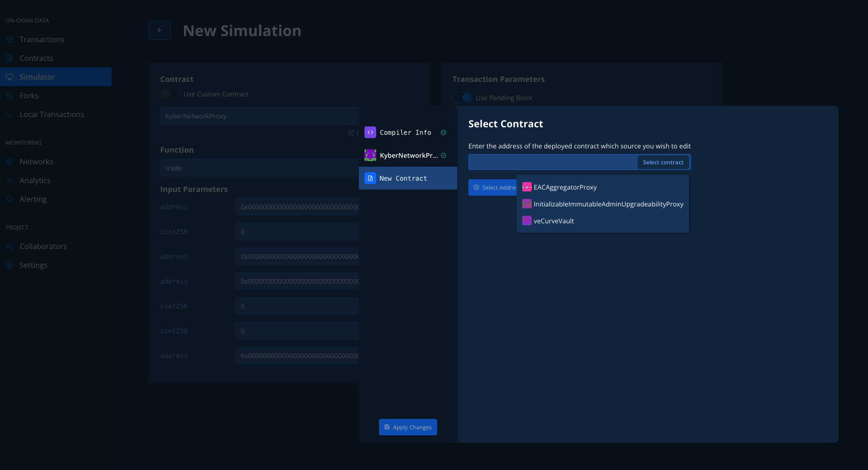Open the KyberNetworkProxy contract dropdown

coord(260,116)
